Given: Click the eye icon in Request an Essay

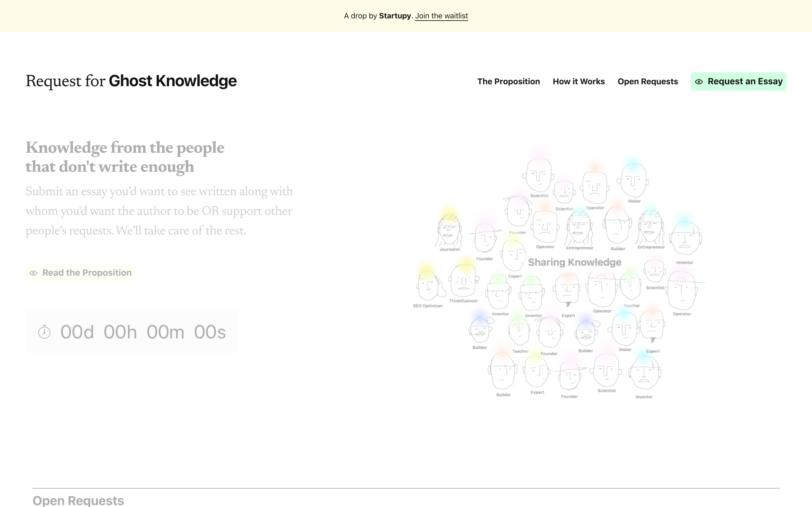Looking at the screenshot, I should [698, 82].
